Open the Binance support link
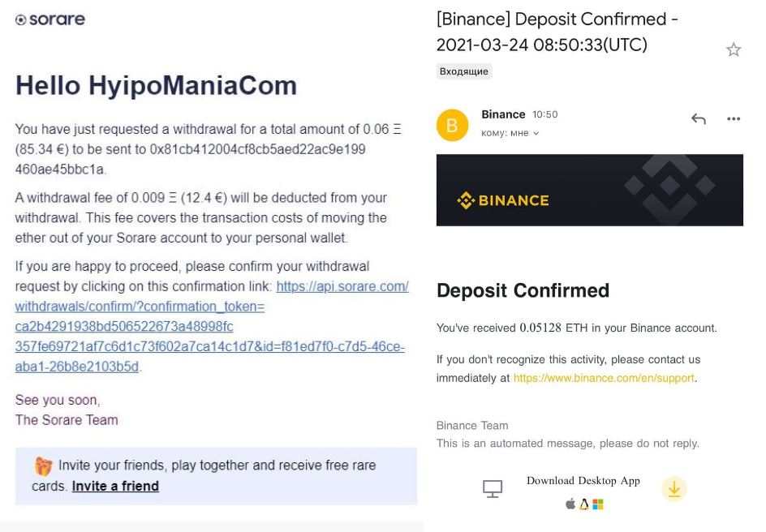The image size is (766, 532). coord(604,378)
